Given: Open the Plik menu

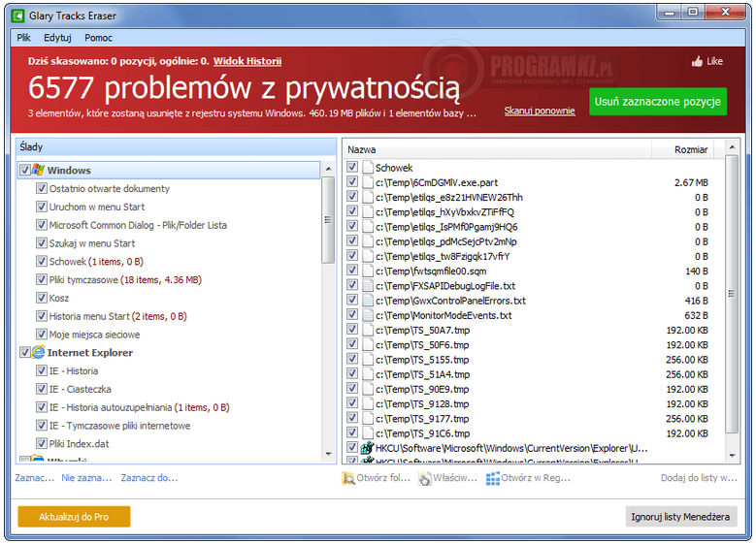Looking at the screenshot, I should click(x=23, y=38).
